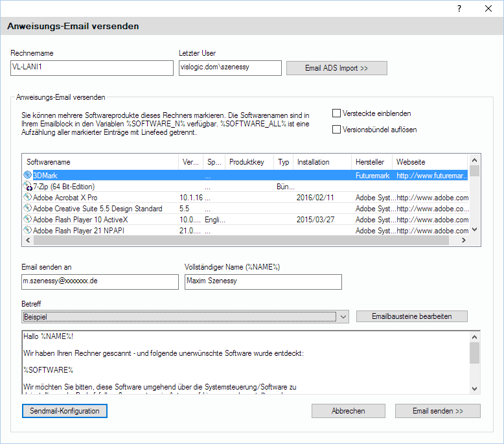The width and height of the screenshot is (504, 444).
Task: Click software list scroll up arrow
Action: 474,160
